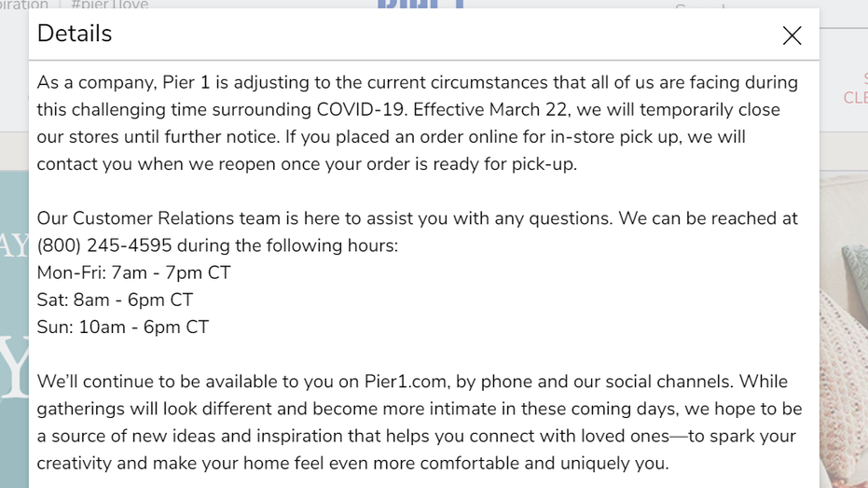
Task: Click the Sat 8am - 6pm CT line
Action: pyautogui.click(x=116, y=300)
